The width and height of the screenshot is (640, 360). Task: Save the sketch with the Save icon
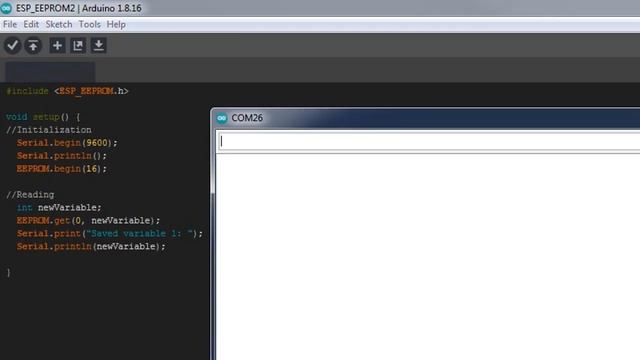point(98,45)
